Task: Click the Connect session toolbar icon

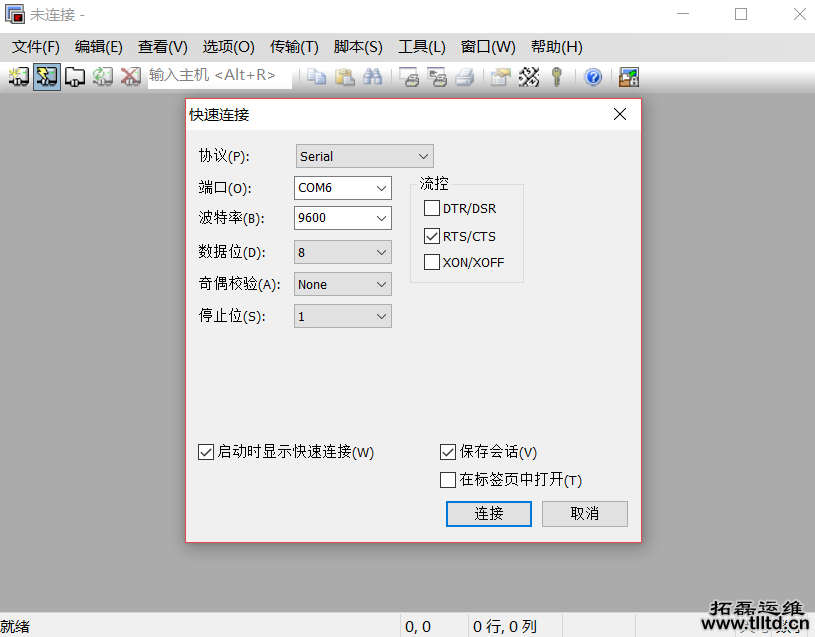Action: tap(18, 77)
